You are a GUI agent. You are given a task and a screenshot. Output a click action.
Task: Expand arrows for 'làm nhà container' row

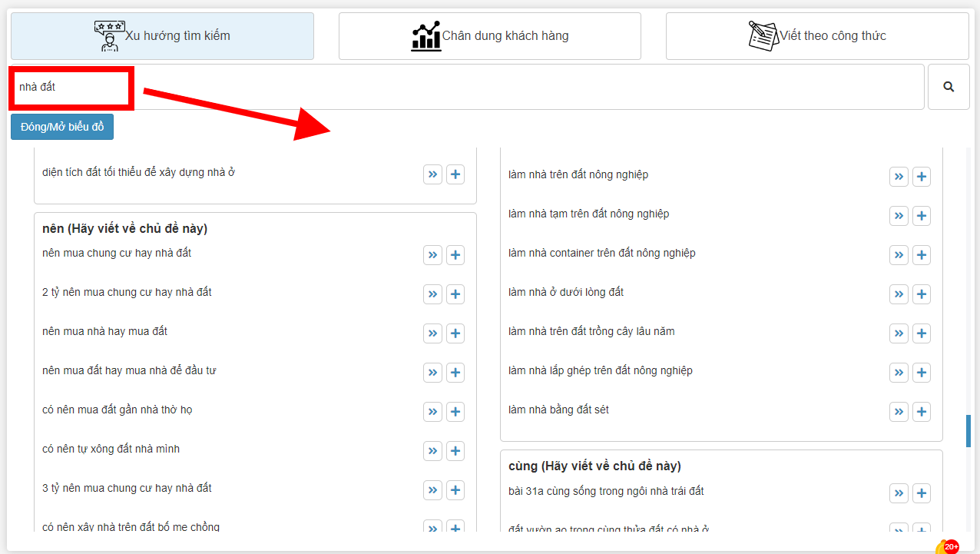(899, 254)
